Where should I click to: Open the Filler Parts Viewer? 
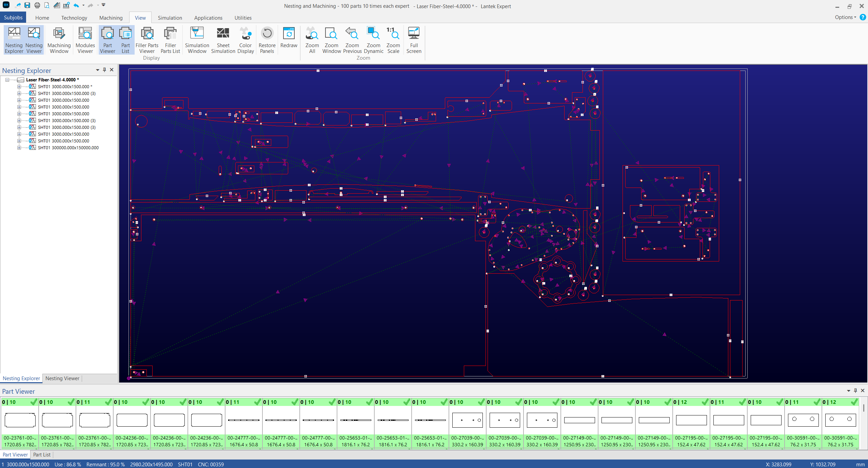[147, 40]
